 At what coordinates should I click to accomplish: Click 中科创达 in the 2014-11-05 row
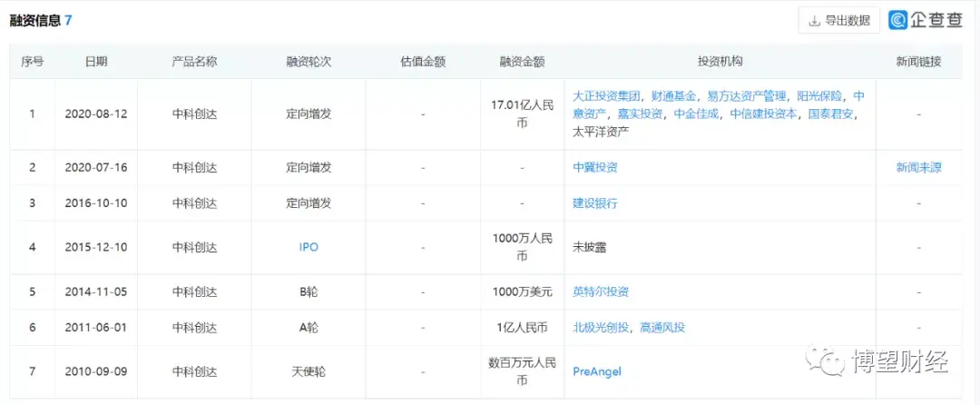[x=194, y=291]
